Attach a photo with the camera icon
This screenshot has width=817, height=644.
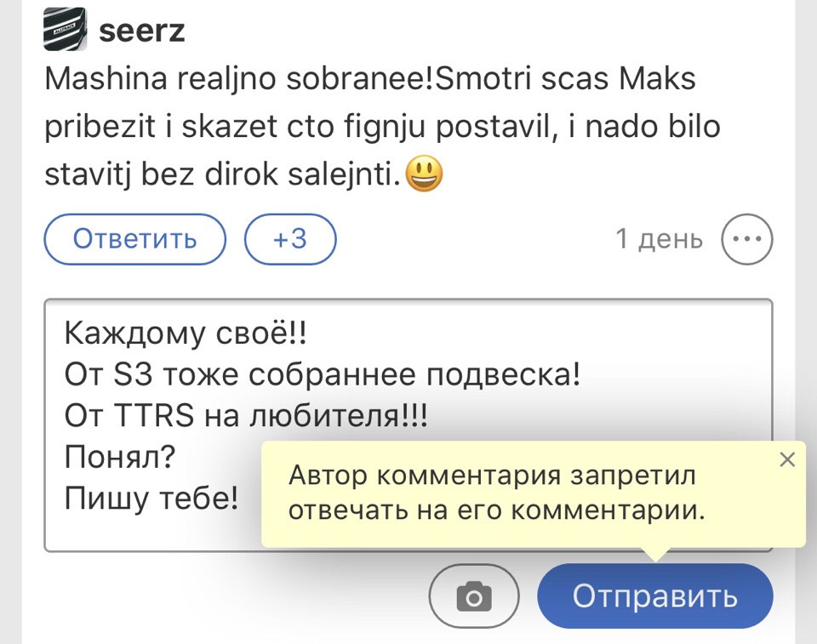tap(474, 596)
